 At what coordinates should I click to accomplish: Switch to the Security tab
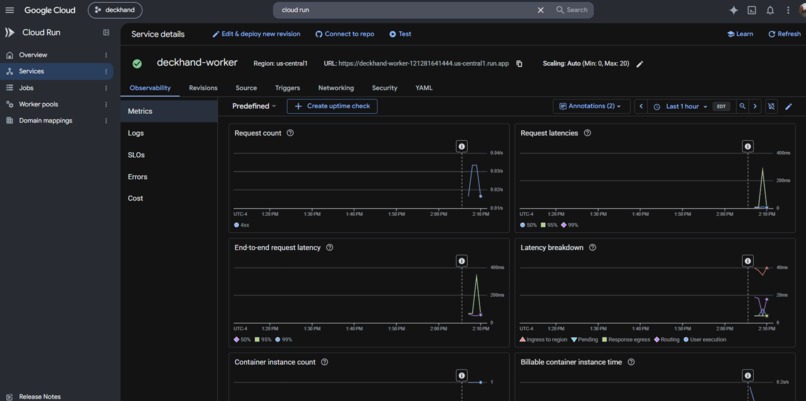[384, 88]
